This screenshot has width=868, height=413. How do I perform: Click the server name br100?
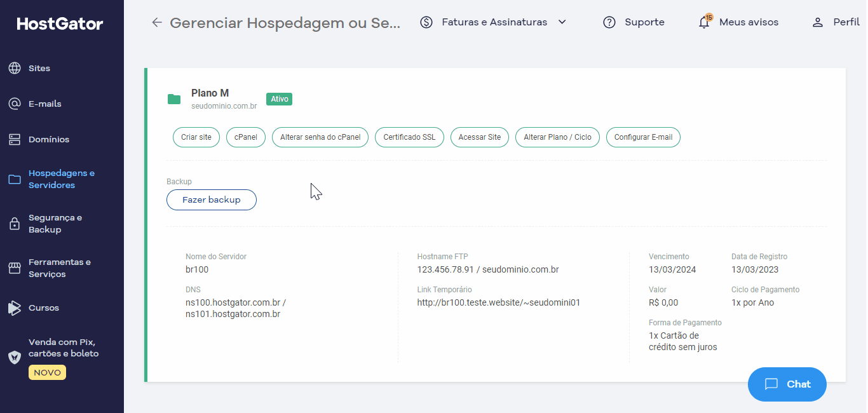[x=197, y=269]
